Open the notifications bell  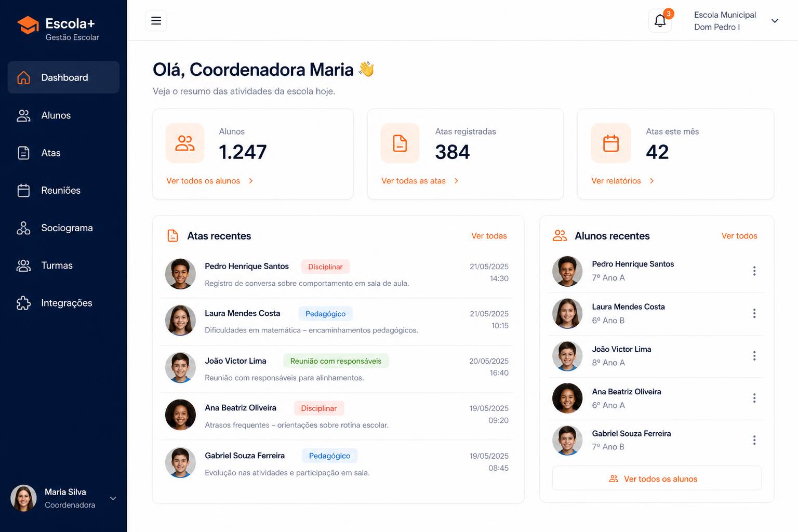point(660,21)
